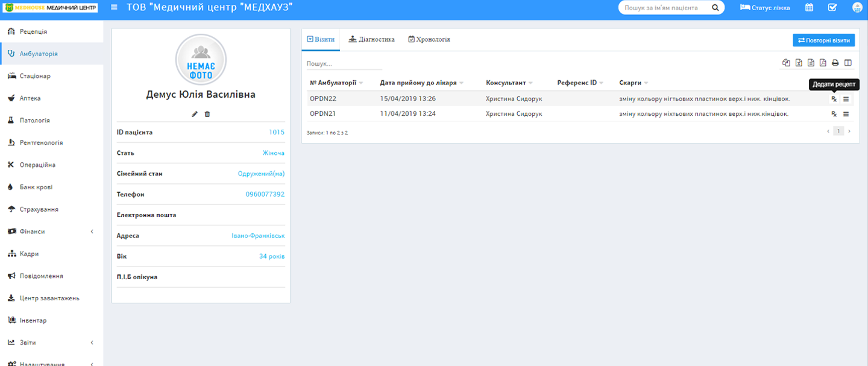Image resolution: width=868 pixels, height=366 pixels.
Task: Click patient ID value 1015
Action: tap(277, 133)
